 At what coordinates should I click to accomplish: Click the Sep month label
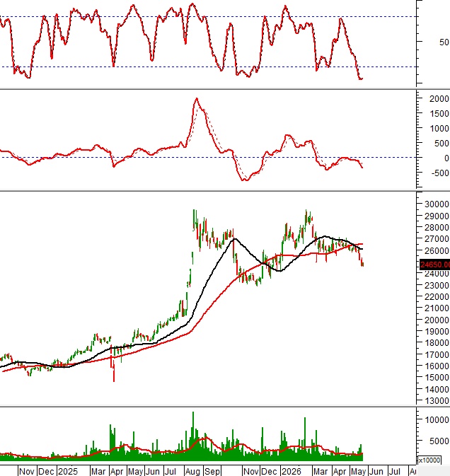pos(212,472)
